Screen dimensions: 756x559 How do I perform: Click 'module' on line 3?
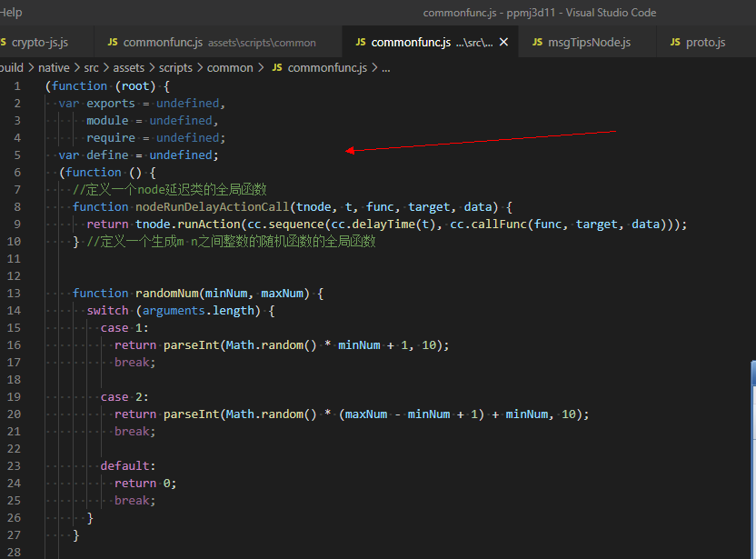pyautogui.click(x=107, y=121)
